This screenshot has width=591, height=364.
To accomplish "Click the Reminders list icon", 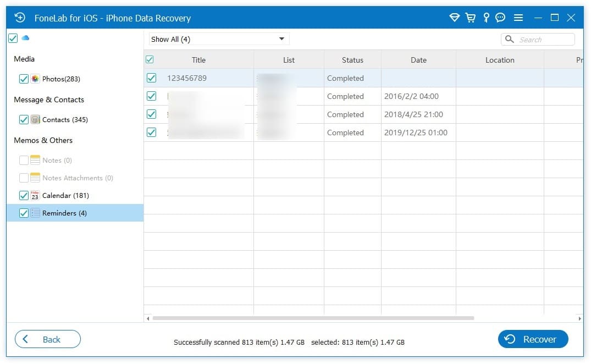I will click(x=35, y=213).
